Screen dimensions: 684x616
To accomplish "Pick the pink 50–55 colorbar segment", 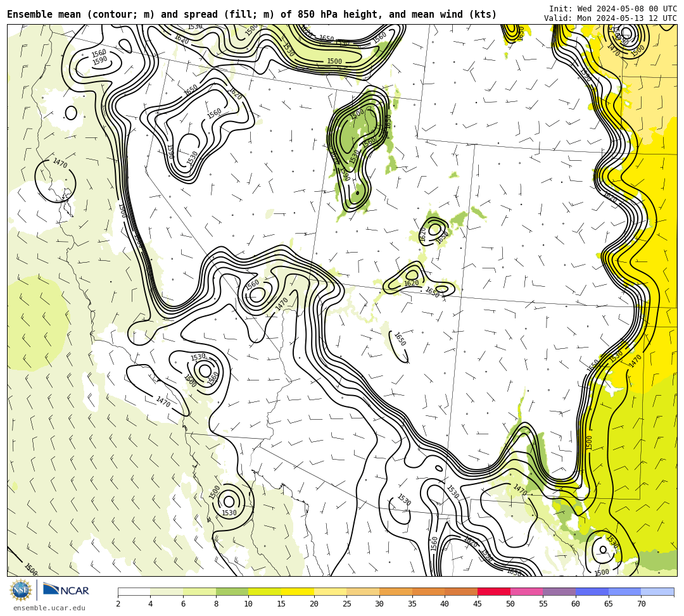I will pos(526,591).
